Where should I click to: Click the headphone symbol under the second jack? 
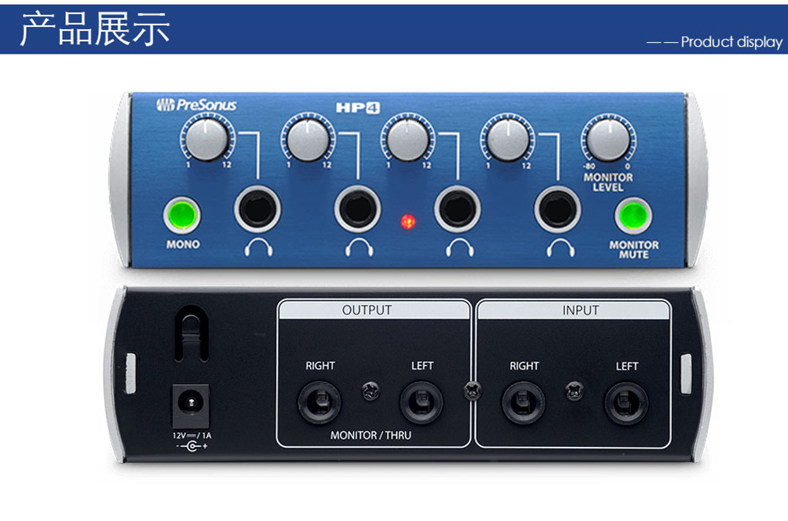[x=359, y=248]
